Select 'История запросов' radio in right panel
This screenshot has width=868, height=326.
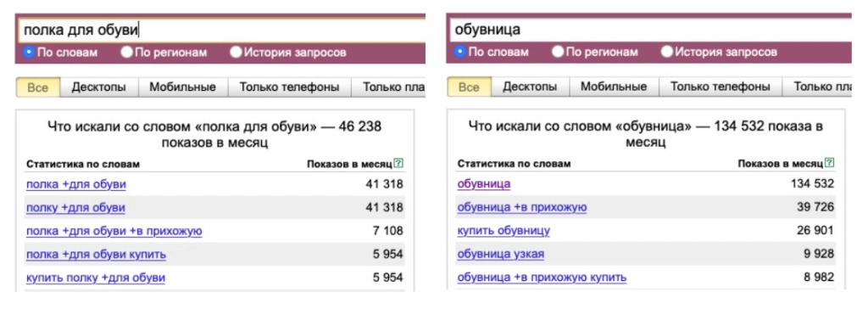point(667,52)
